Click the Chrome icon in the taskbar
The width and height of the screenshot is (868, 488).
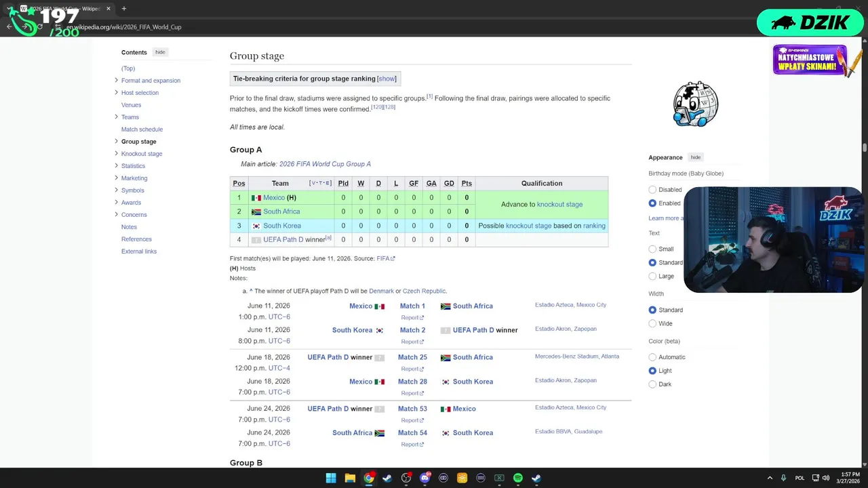(x=368, y=478)
